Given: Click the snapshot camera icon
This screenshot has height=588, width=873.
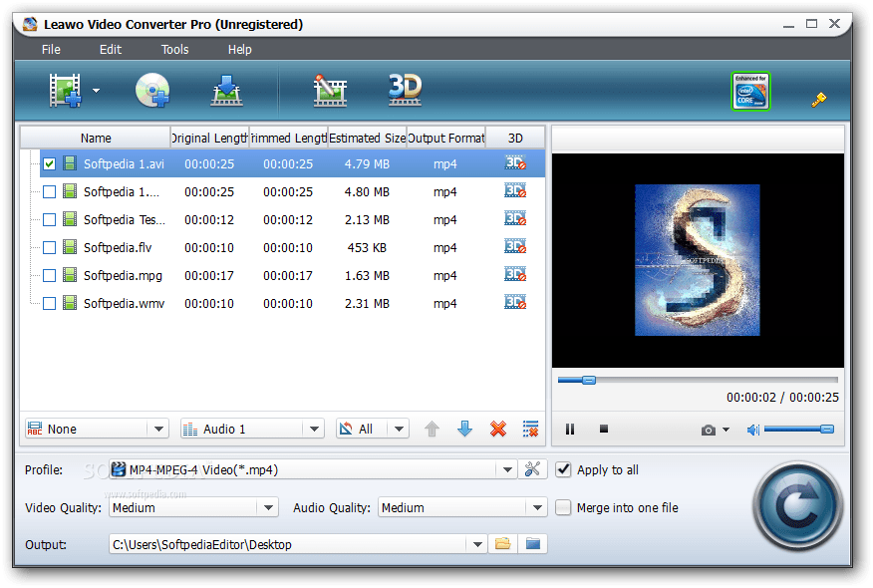Looking at the screenshot, I should pyautogui.click(x=707, y=429).
